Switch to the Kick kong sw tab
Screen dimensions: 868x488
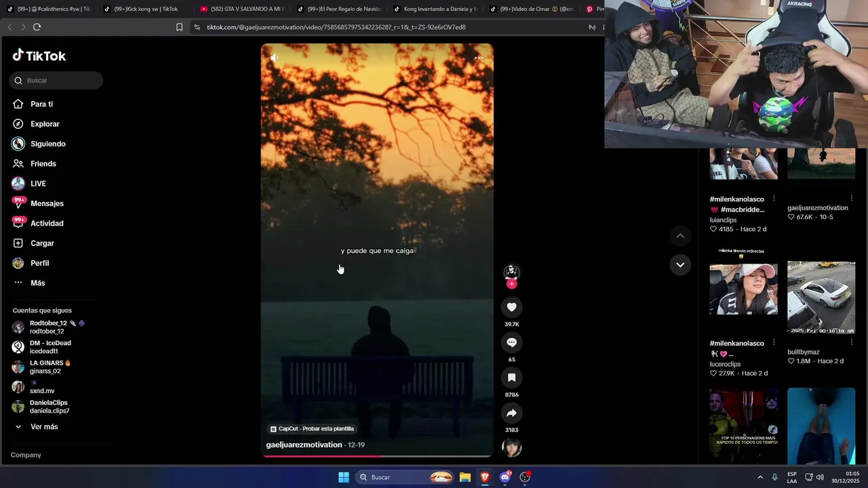click(x=145, y=9)
